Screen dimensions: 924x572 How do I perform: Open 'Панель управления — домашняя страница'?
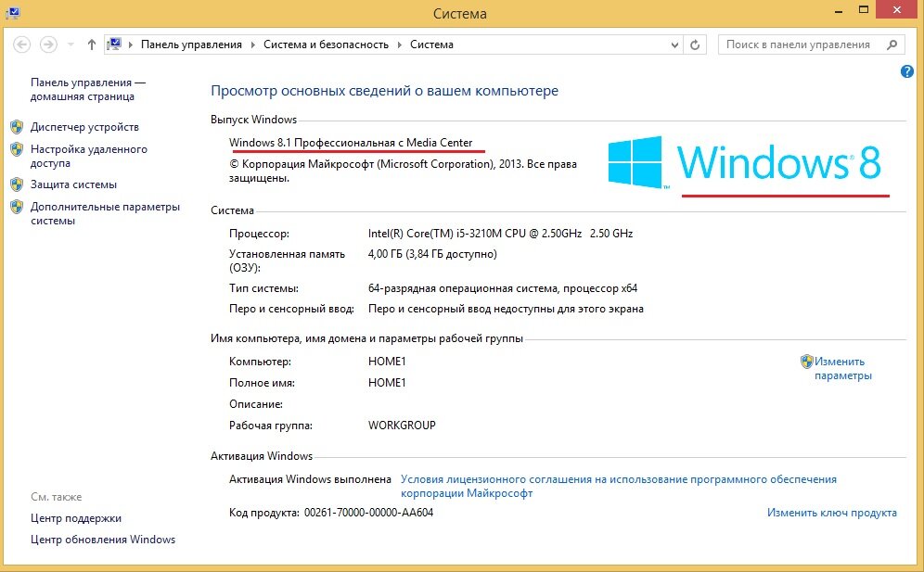tap(88, 90)
